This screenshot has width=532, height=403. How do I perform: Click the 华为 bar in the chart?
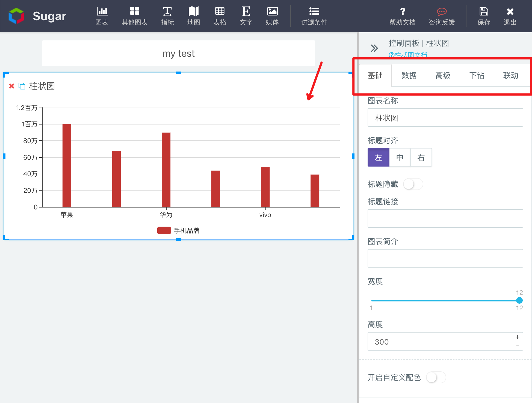(x=166, y=170)
